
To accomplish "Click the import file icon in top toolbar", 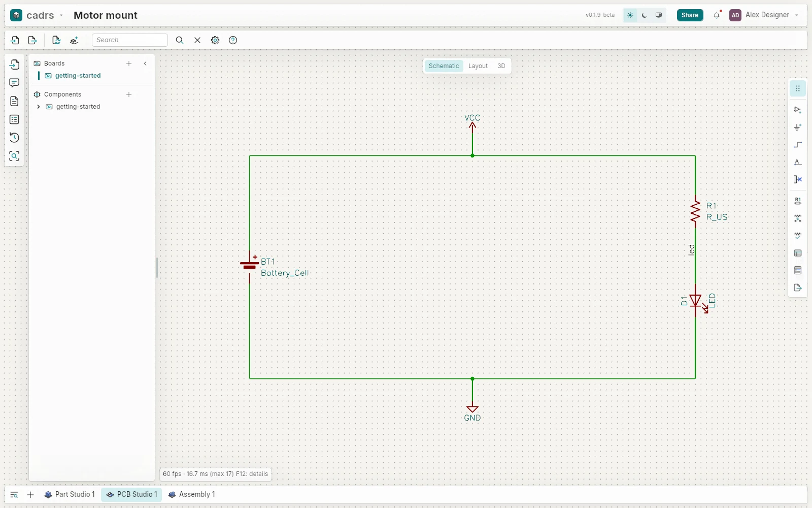I will [x=15, y=40].
